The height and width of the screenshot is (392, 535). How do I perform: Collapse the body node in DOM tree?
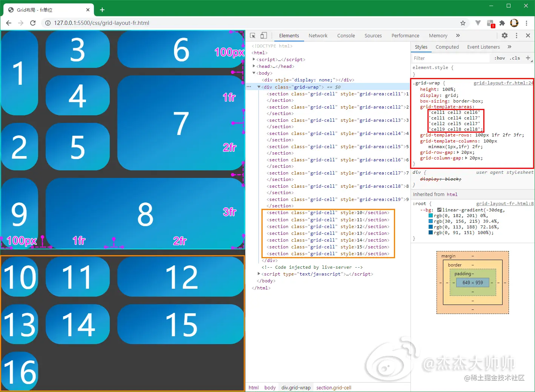tap(254, 73)
